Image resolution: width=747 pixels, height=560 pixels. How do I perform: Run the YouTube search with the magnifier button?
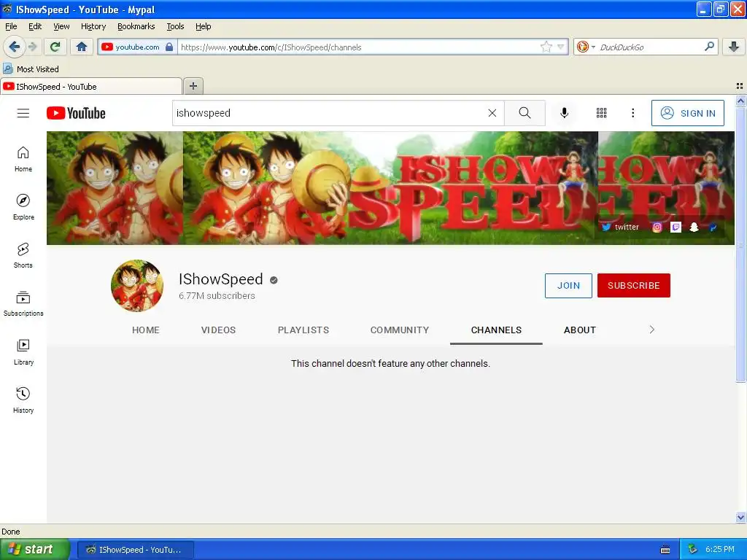[x=525, y=113]
